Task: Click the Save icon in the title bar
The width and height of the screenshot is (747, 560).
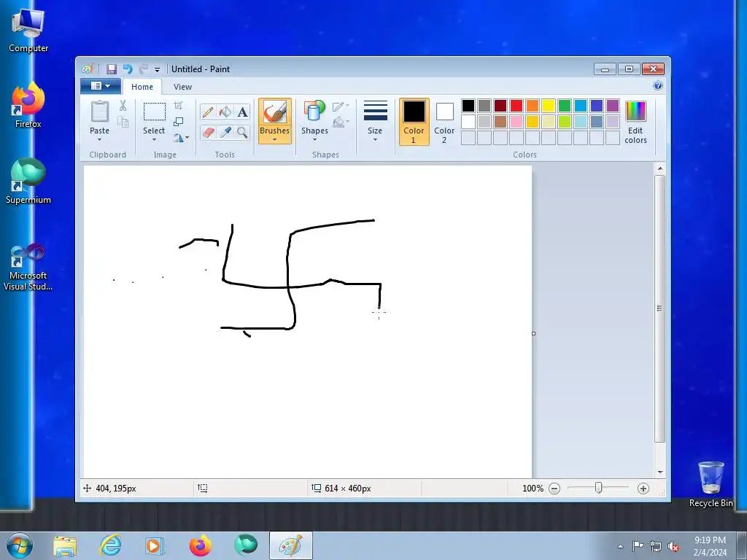Action: [111, 69]
